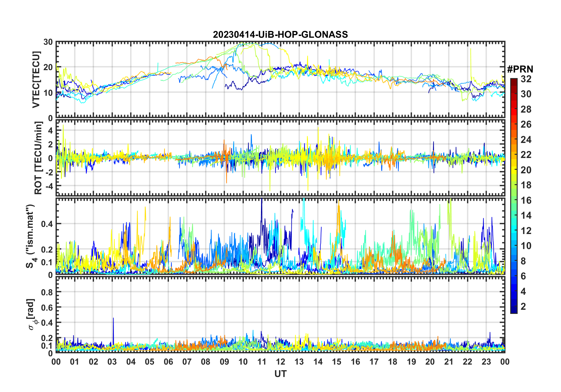
Task: Click the plot title 20230414-UiB-HOP-GLONASS
Action: [x=280, y=34]
